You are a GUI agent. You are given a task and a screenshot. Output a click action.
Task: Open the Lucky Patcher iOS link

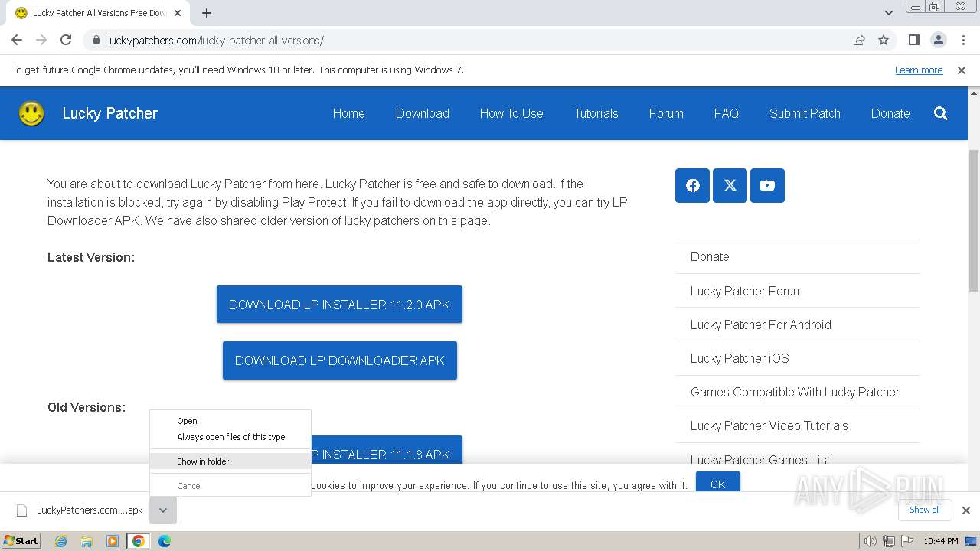(740, 358)
